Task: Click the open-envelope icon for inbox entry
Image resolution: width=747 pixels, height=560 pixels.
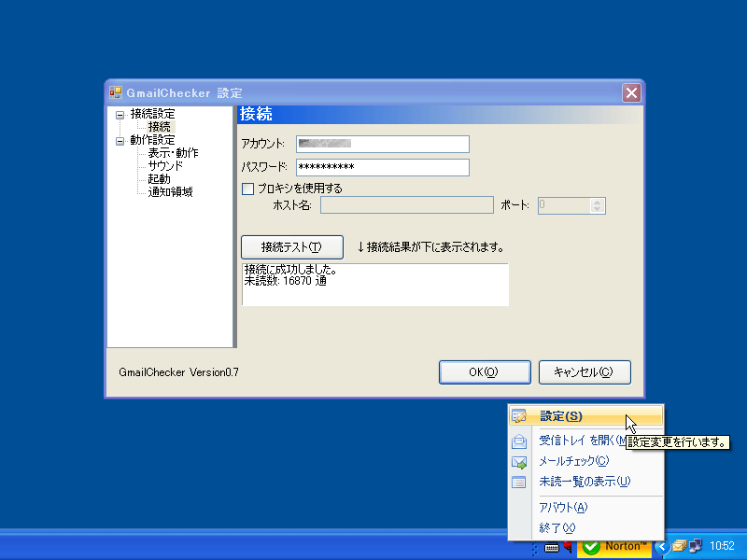Action: 519,441
